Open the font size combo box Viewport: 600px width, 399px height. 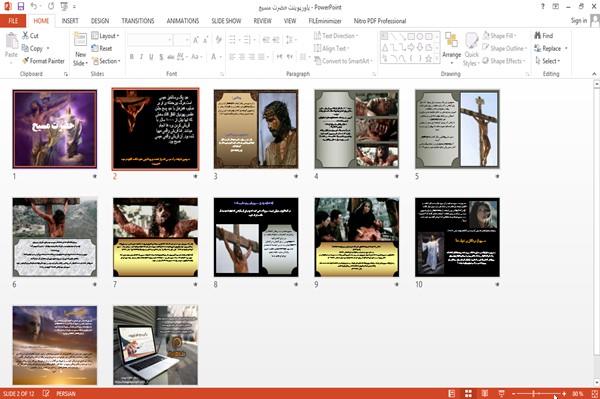click(182, 40)
